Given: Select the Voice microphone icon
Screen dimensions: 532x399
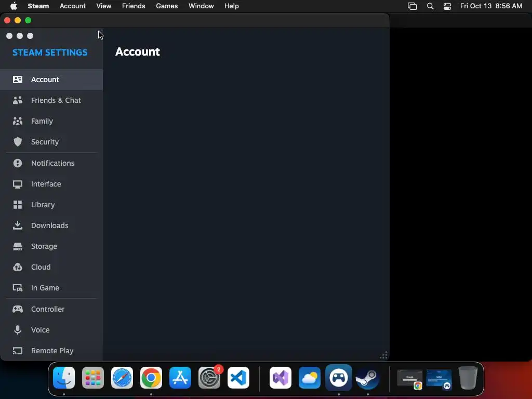Looking at the screenshot, I should pyautogui.click(x=18, y=330).
